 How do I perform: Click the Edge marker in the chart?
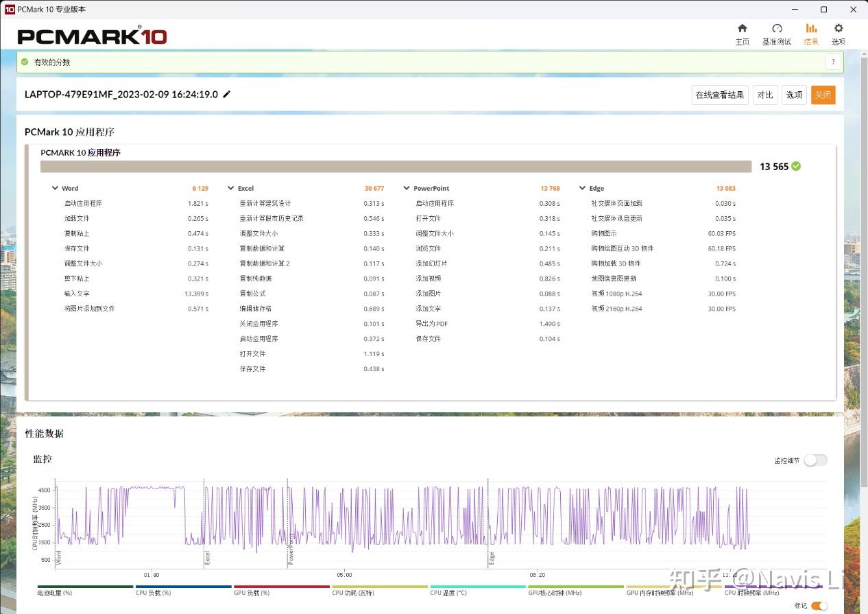pyautogui.click(x=491, y=558)
